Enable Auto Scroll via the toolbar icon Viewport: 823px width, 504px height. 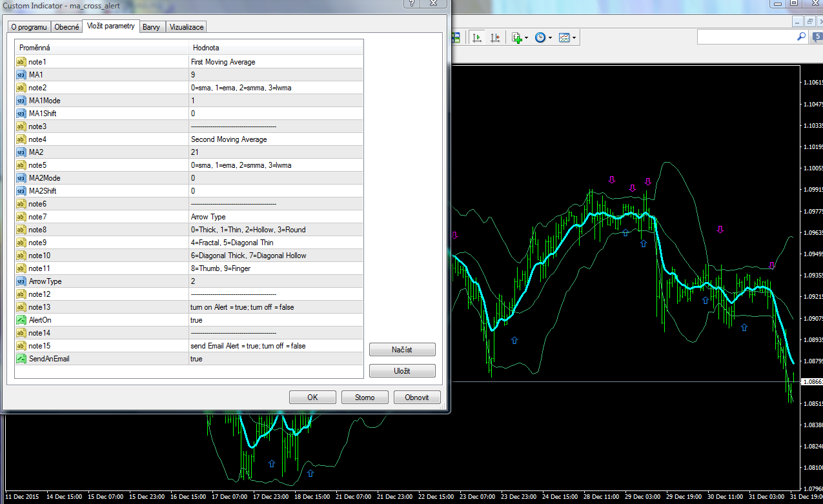pyautogui.click(x=477, y=38)
